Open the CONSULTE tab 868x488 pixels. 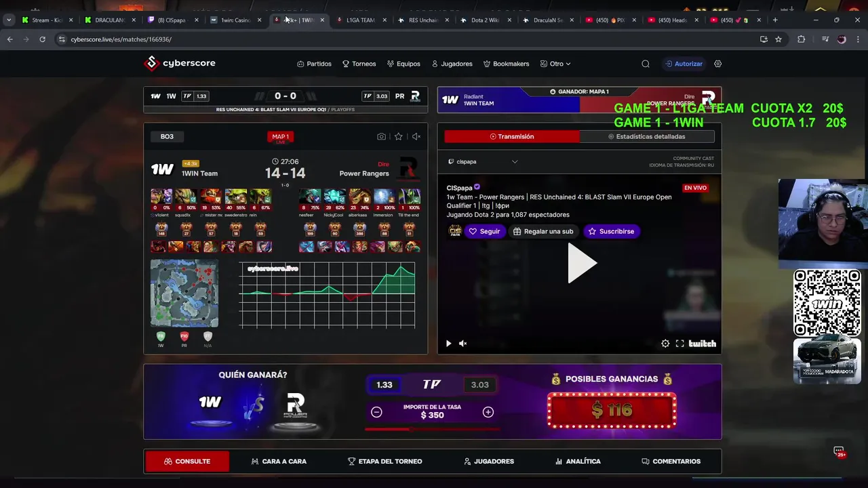tap(187, 462)
